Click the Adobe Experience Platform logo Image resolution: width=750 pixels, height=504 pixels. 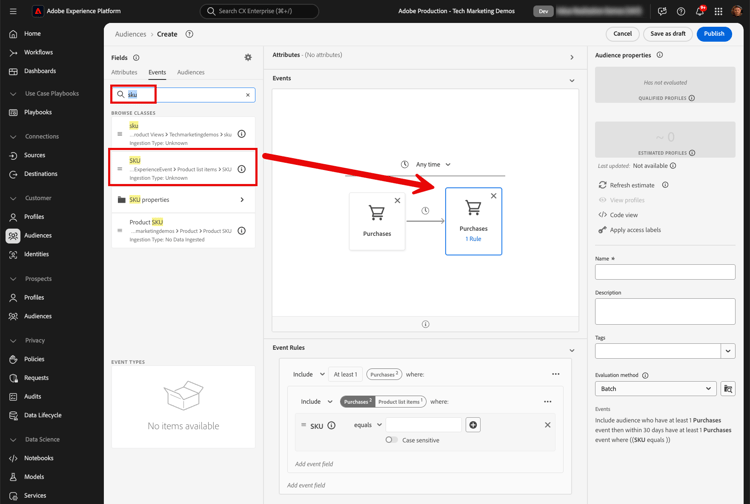[37, 11]
